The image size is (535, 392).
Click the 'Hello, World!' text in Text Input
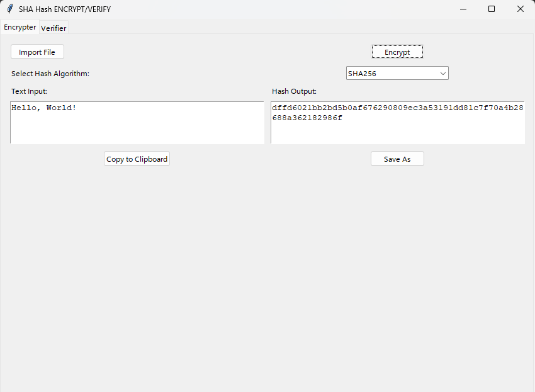point(43,107)
